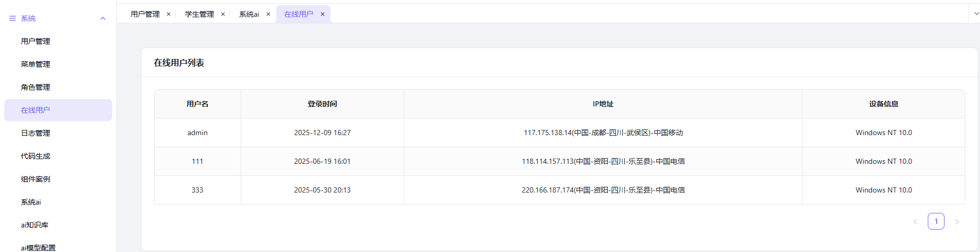Close the 在线用户 tab

coord(323,14)
